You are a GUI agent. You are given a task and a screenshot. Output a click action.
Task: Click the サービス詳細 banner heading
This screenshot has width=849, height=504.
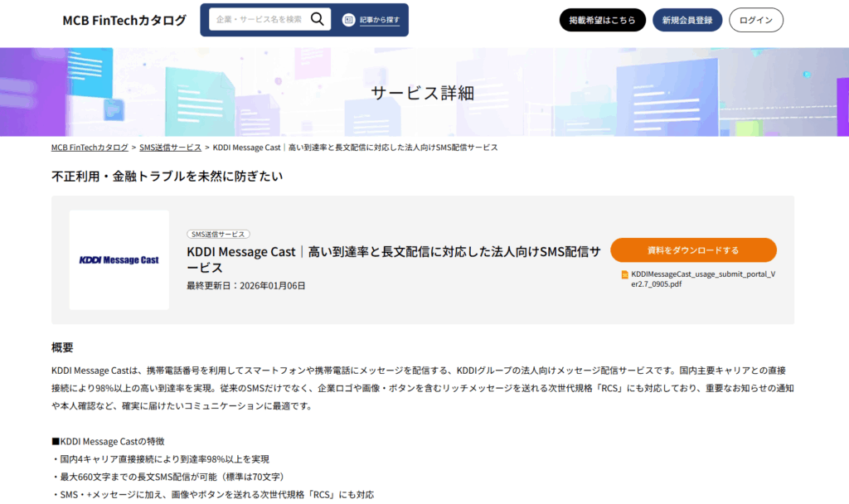[x=423, y=93]
